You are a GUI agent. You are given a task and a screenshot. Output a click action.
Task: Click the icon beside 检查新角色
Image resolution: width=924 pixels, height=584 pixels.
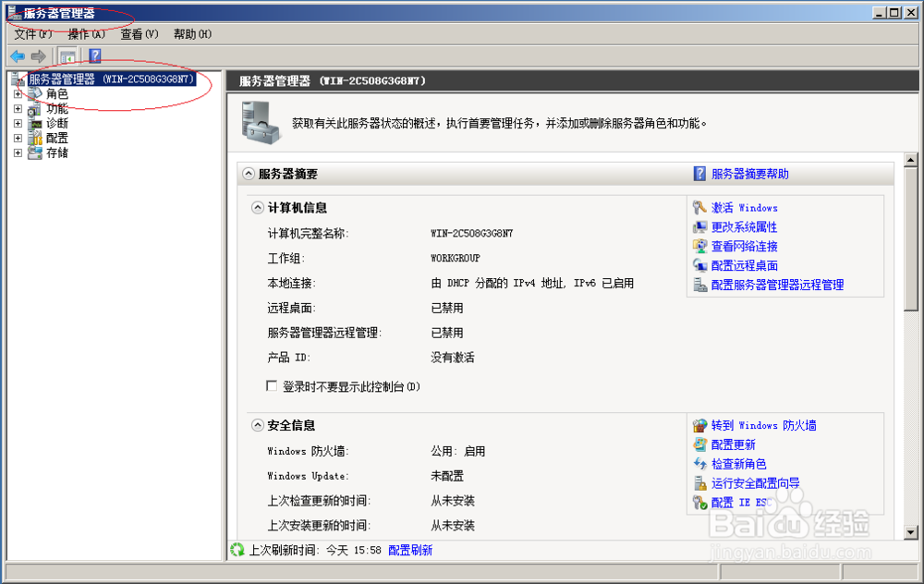699,465
